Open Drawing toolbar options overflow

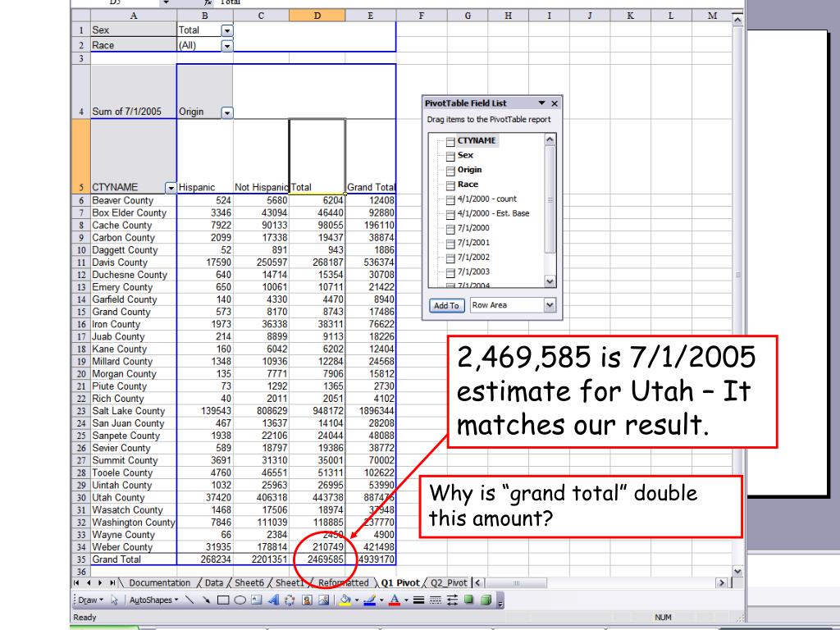tap(500, 600)
